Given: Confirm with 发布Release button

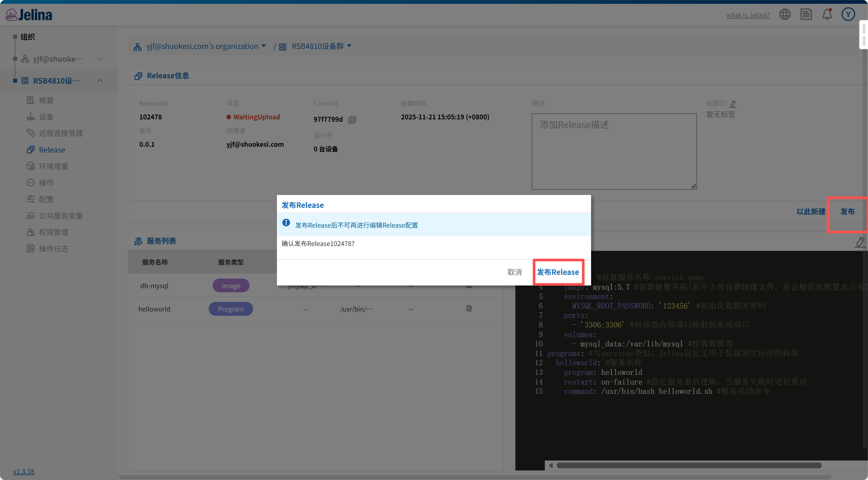Looking at the screenshot, I should pyautogui.click(x=558, y=272).
